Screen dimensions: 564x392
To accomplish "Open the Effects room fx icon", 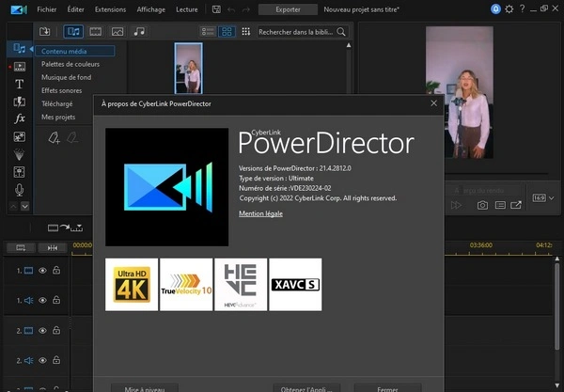I will 19,119.
